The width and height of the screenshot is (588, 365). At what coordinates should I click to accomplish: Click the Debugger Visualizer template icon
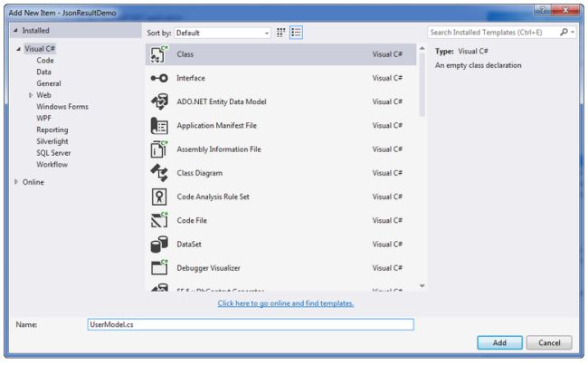[159, 268]
